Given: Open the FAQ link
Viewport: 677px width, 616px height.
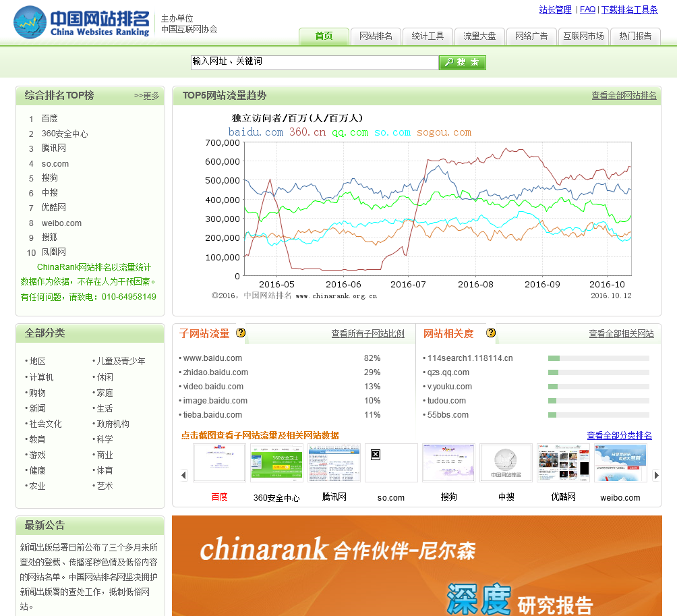Looking at the screenshot, I should pyautogui.click(x=587, y=9).
